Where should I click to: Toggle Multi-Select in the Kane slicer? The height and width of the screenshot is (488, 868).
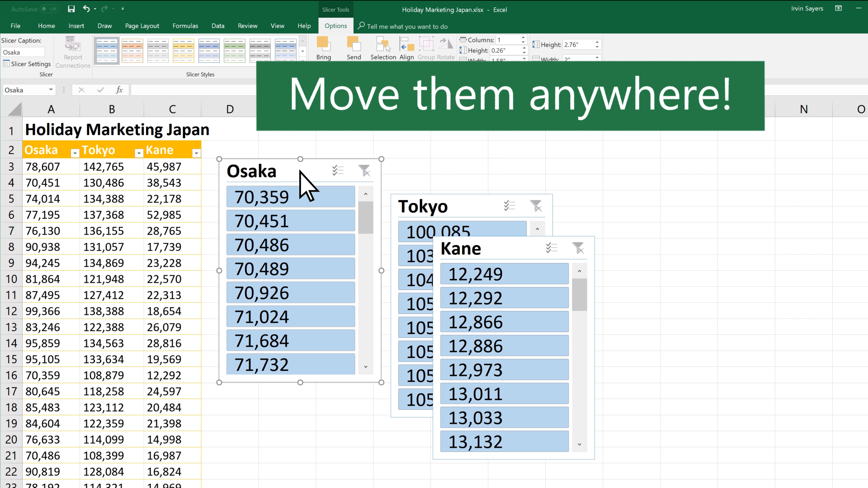552,248
